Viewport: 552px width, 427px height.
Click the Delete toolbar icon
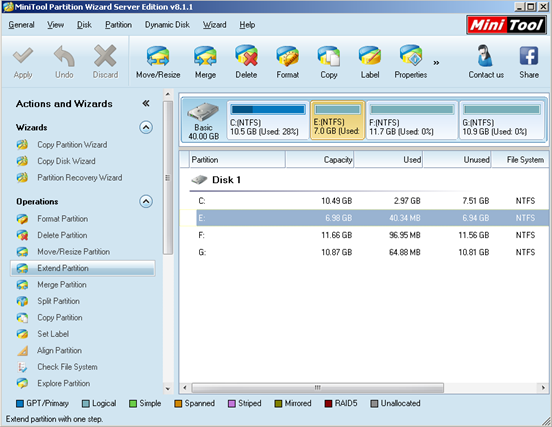[246, 56]
